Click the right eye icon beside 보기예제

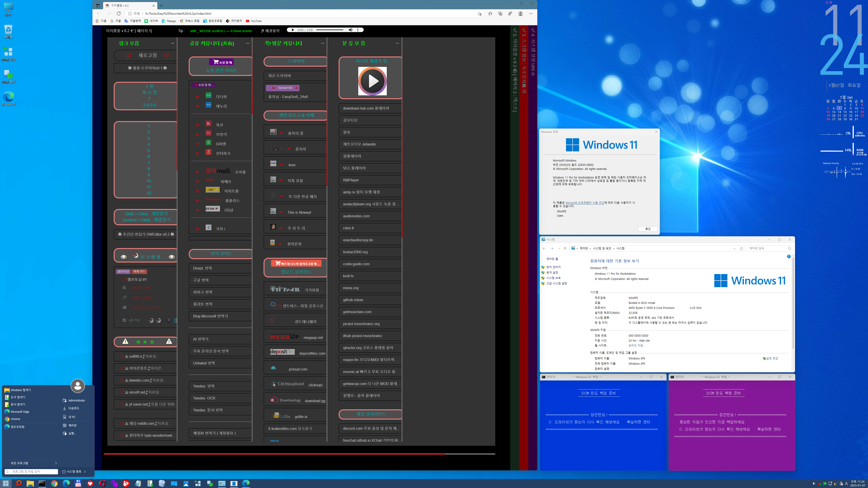(x=172, y=257)
